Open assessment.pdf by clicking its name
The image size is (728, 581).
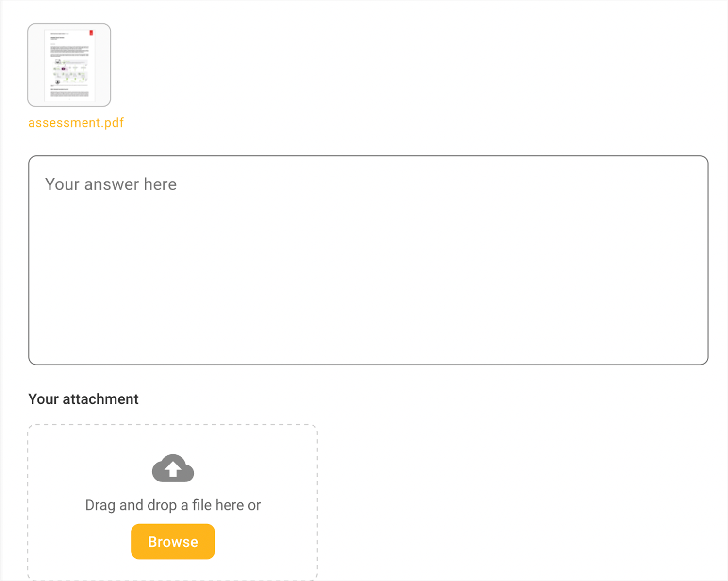coord(76,122)
